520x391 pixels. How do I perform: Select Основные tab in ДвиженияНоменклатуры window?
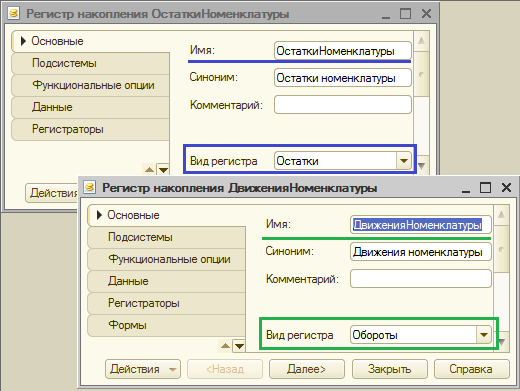(x=167, y=215)
